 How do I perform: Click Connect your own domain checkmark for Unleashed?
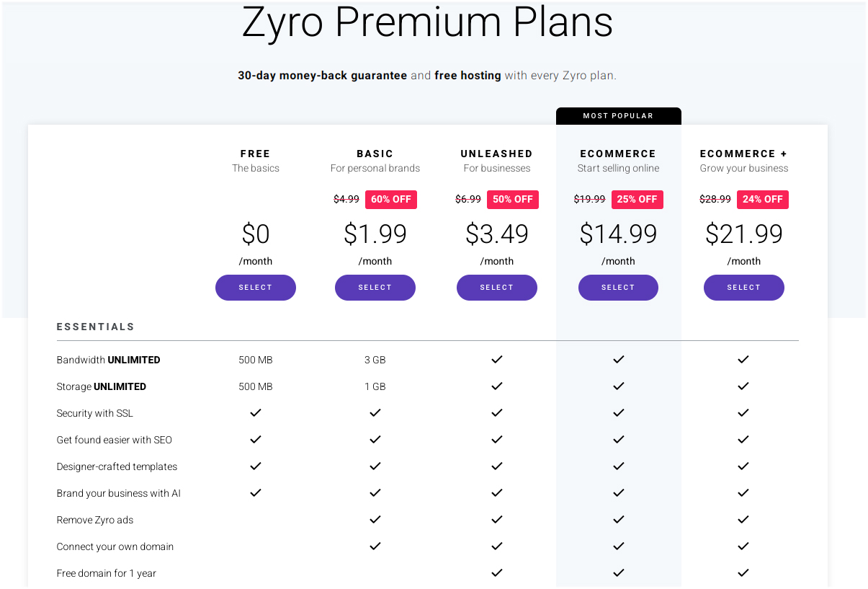click(x=496, y=546)
